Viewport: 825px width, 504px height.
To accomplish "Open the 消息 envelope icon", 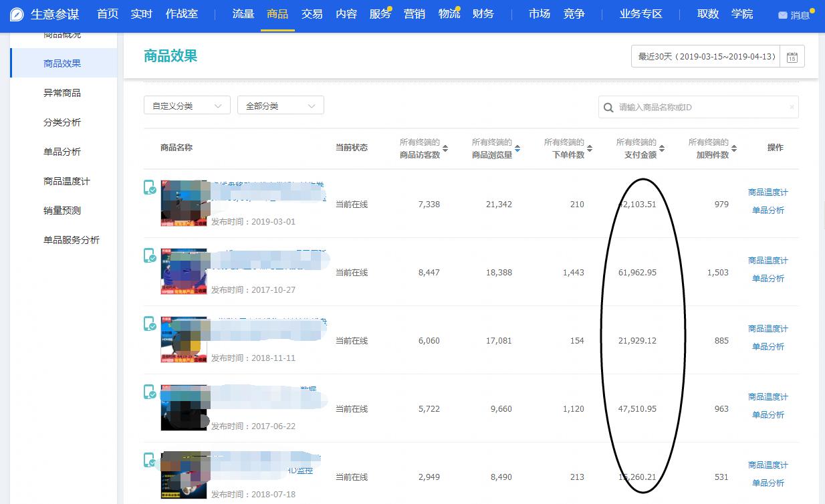I will click(782, 15).
